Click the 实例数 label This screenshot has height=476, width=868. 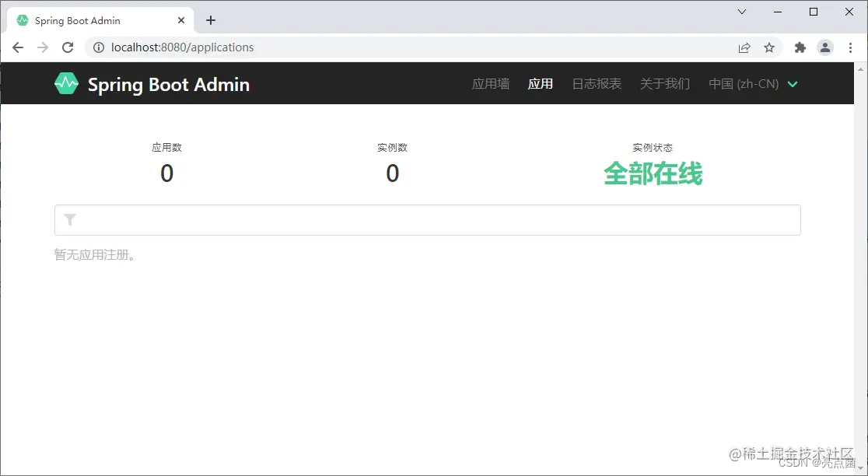[x=393, y=148]
